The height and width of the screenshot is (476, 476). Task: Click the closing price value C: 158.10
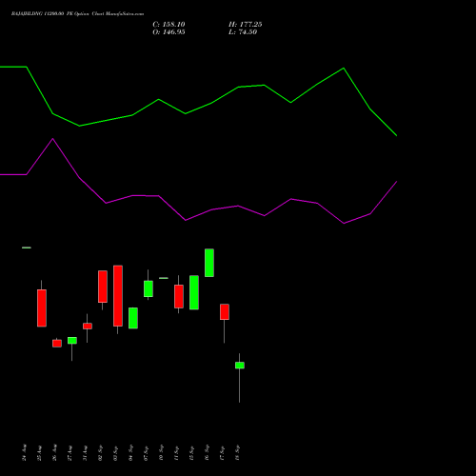tap(169, 25)
